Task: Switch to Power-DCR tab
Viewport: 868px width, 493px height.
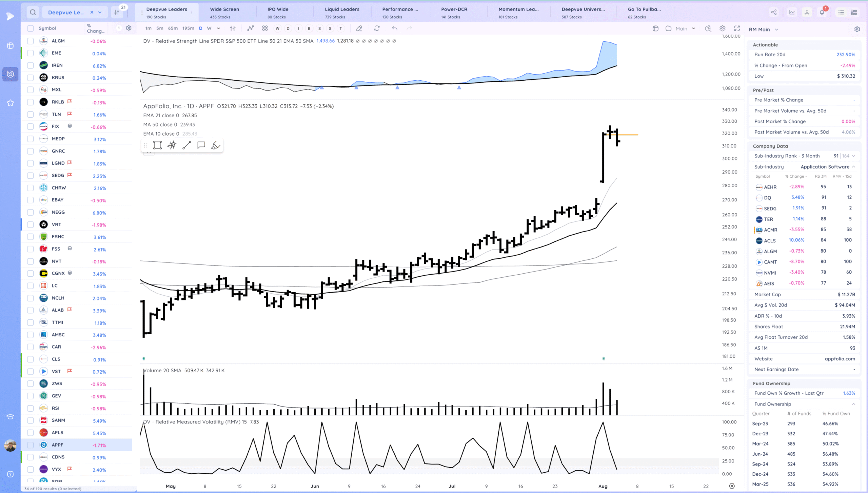Action: tap(454, 13)
